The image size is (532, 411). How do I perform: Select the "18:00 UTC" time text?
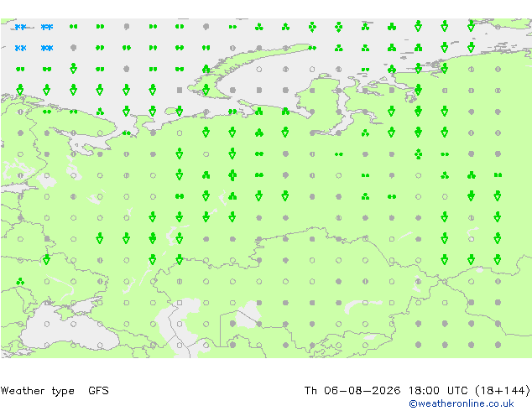point(438,391)
